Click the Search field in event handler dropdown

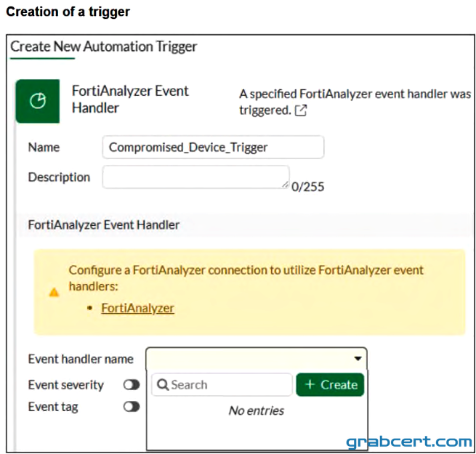point(222,385)
